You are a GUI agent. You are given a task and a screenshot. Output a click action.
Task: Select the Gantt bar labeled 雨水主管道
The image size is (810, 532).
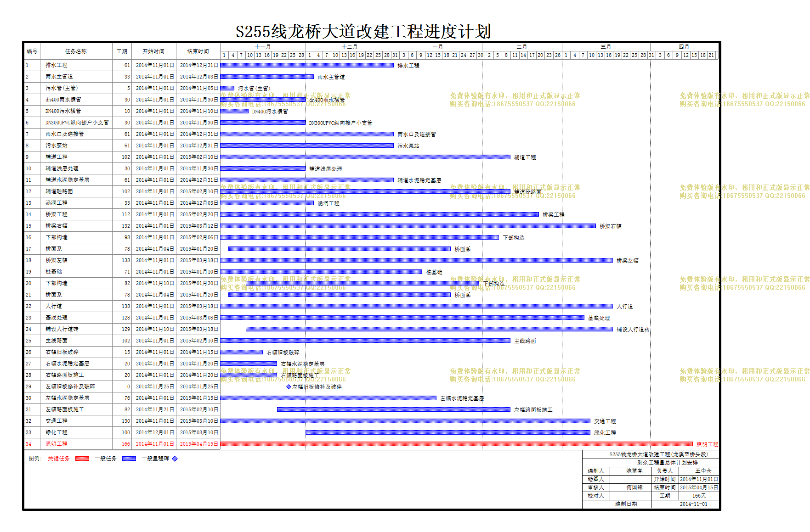(x=267, y=77)
